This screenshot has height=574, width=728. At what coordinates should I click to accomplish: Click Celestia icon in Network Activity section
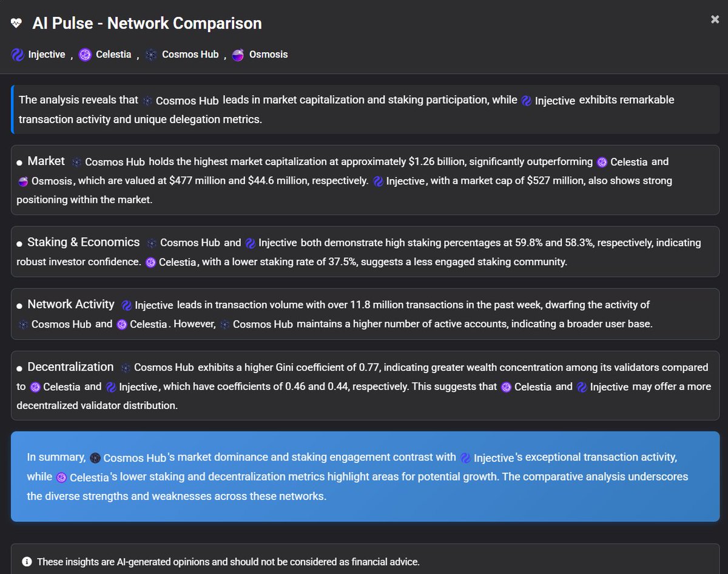coord(121,325)
